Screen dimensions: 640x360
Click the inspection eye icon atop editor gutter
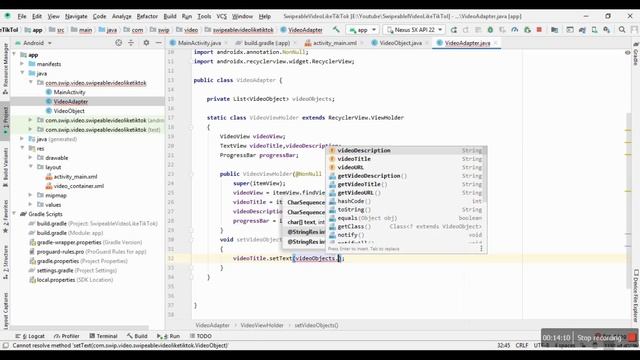[x=627, y=52]
